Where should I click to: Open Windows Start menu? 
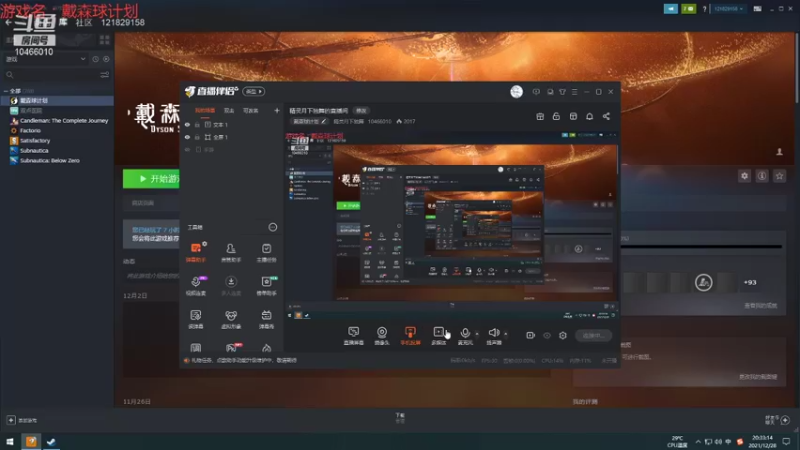click(x=10, y=441)
